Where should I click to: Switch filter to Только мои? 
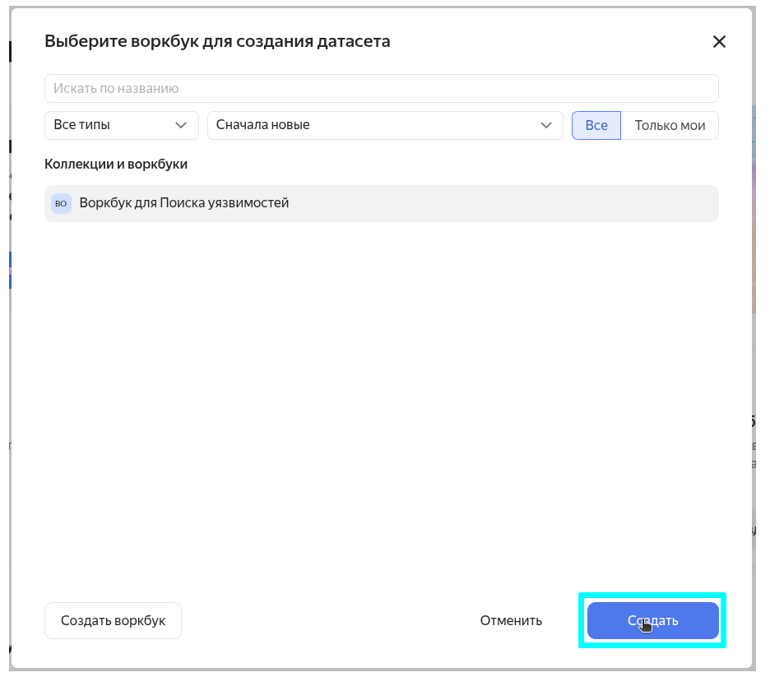pos(670,125)
